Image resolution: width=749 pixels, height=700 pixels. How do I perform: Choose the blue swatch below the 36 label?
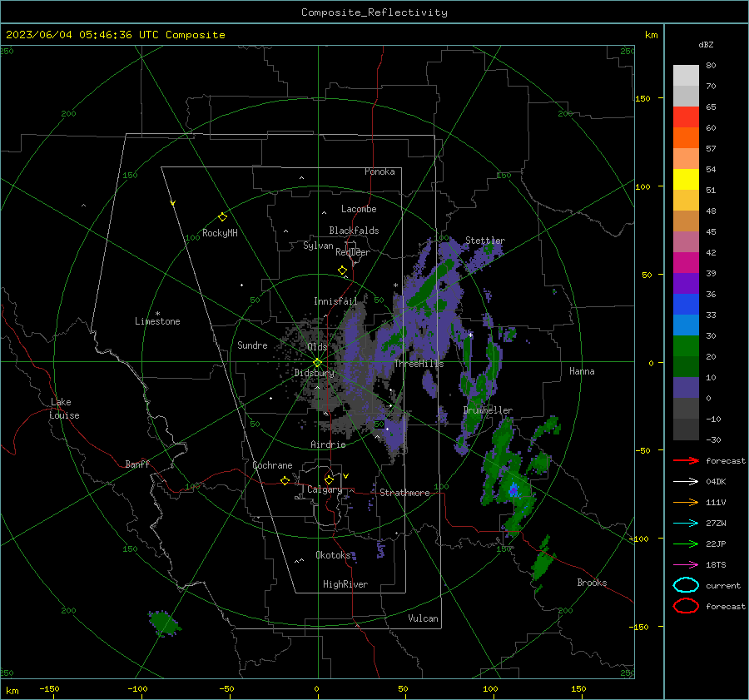[x=686, y=305]
